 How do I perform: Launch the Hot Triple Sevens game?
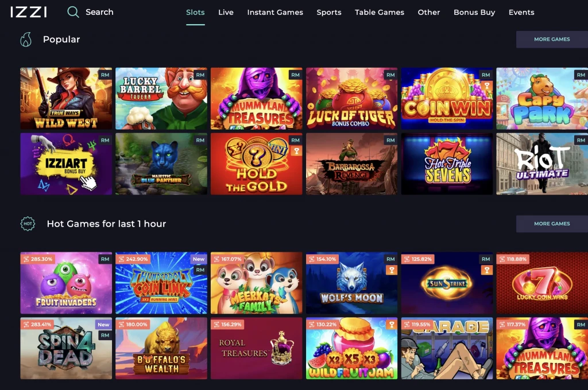coord(447,163)
